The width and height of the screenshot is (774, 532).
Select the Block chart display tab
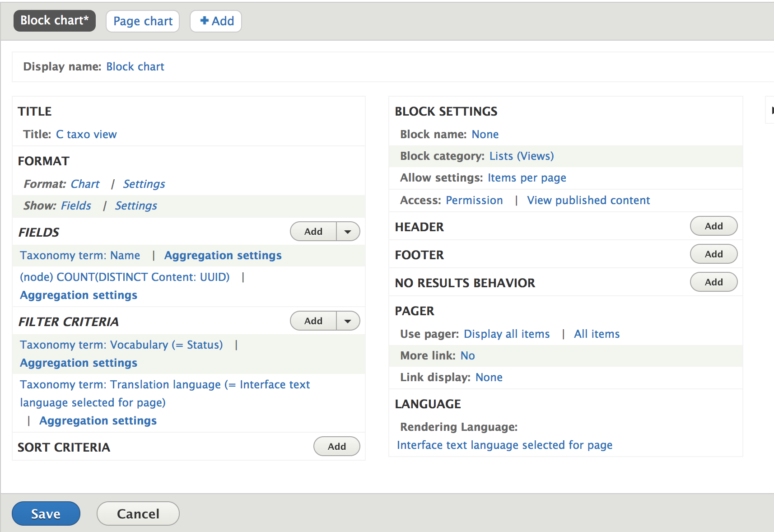(55, 21)
